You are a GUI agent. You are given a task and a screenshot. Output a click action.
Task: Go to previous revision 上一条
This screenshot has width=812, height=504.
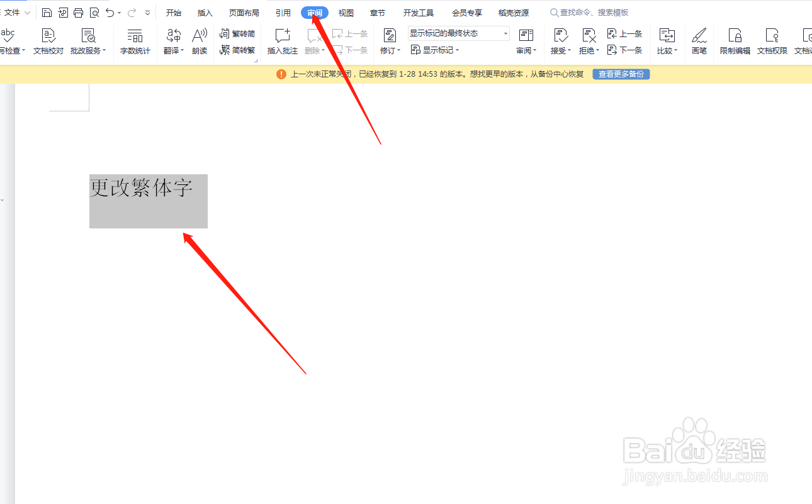[x=625, y=33]
